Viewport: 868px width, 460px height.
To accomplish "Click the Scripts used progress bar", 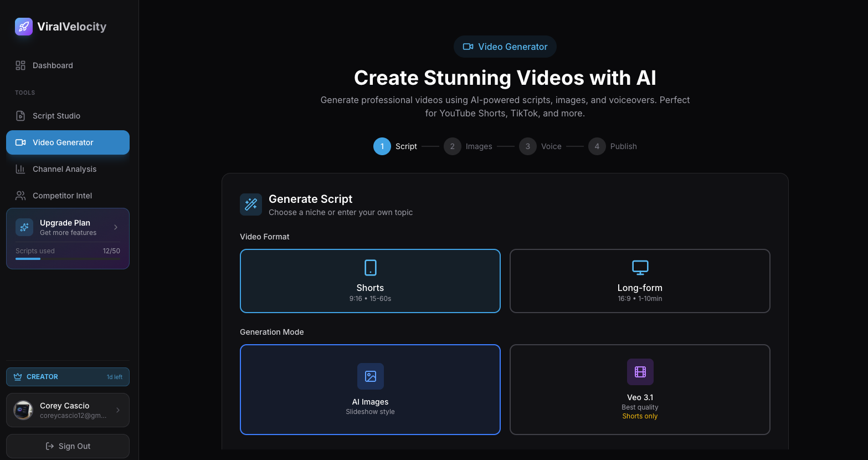I will 68,258.
